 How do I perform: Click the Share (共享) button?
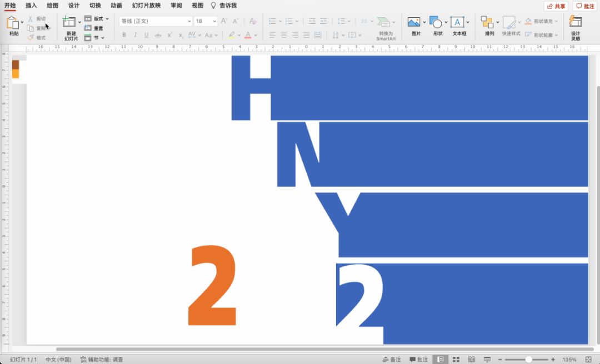coord(556,6)
